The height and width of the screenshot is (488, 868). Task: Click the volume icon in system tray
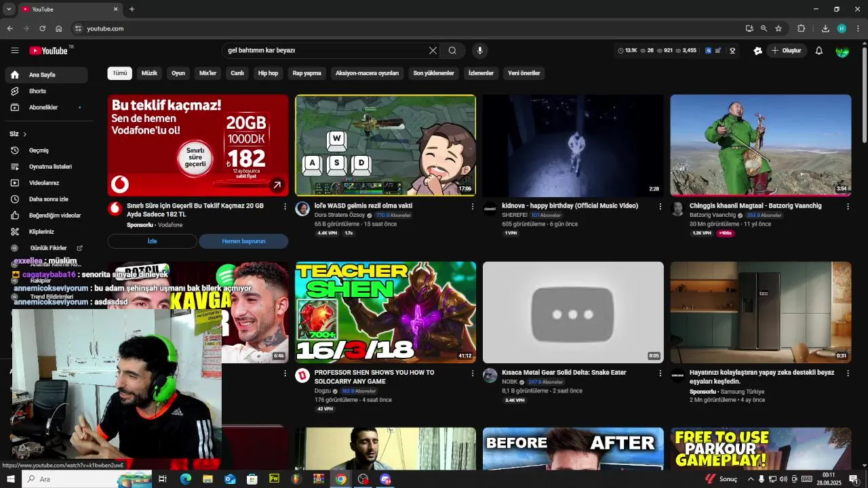tap(784, 479)
